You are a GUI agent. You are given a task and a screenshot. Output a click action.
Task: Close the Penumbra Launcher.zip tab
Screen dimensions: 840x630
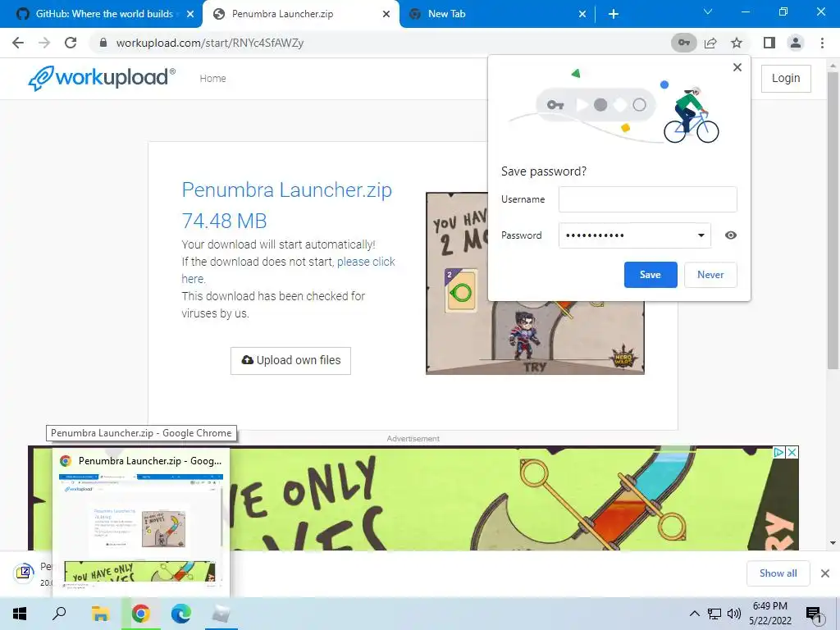pos(386,14)
